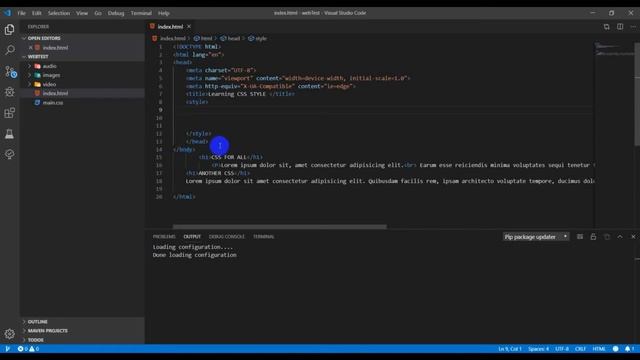Select the Pip package updater output channel dropdown
640x360 pixels.
coord(536,237)
